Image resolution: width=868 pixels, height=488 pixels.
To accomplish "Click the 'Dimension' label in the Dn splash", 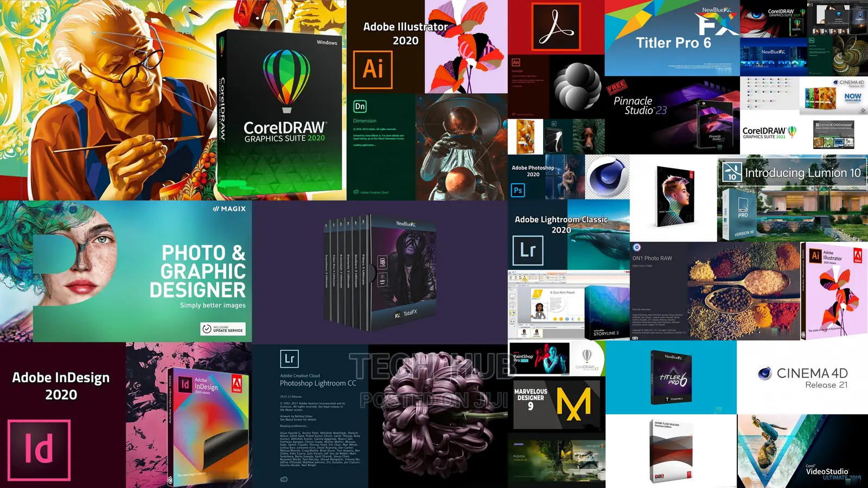I will click(365, 121).
